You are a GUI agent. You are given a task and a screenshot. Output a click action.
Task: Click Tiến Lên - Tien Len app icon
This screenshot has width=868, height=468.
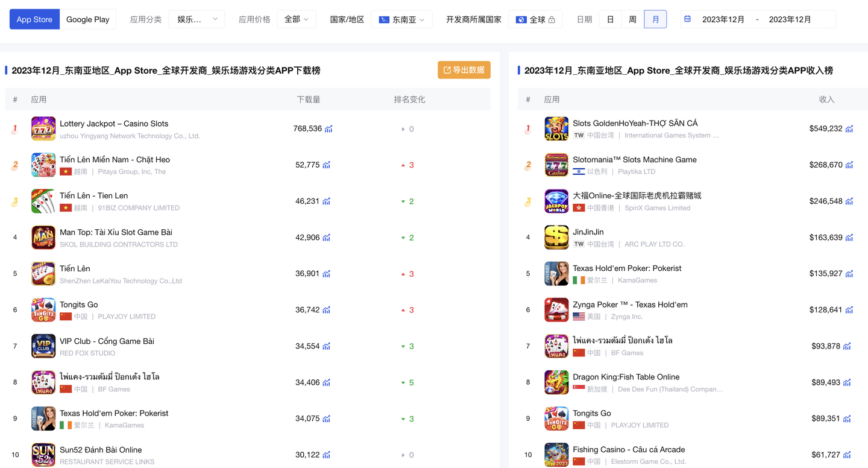(43, 201)
